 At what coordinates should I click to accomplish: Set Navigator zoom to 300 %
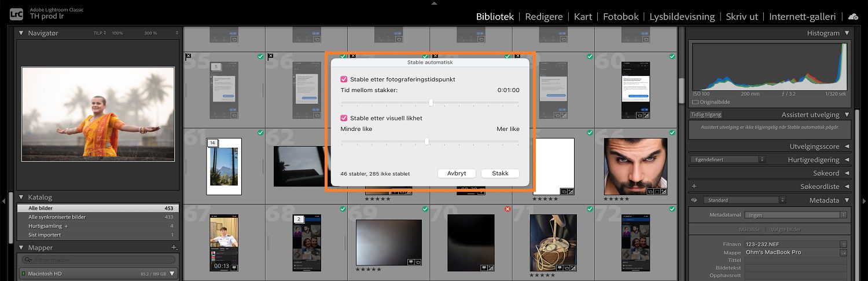click(x=150, y=33)
